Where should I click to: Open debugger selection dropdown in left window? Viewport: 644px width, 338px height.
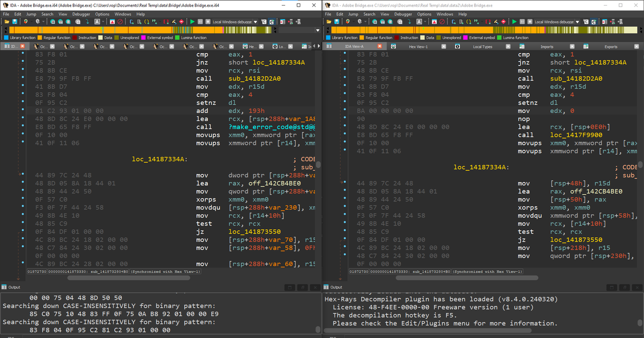[256, 22]
